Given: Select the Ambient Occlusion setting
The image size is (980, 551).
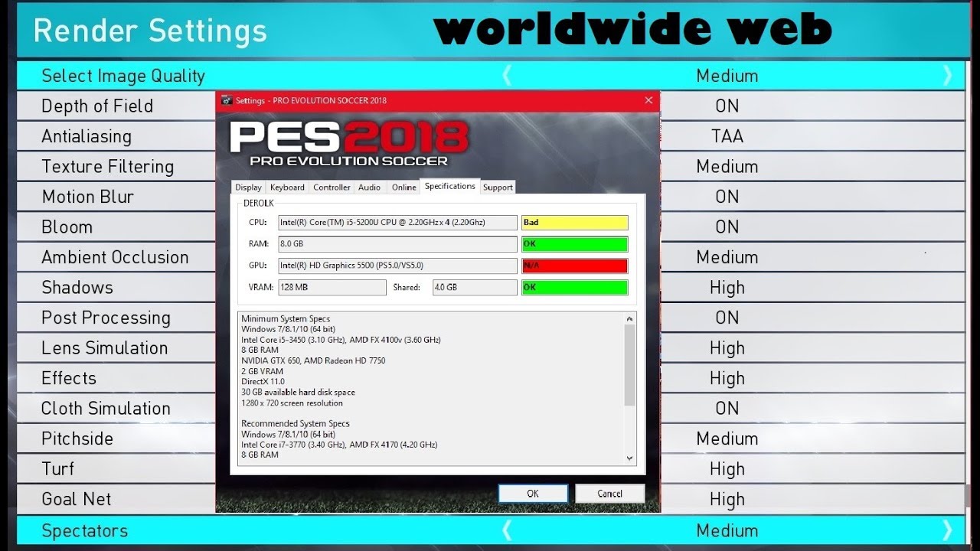Looking at the screenshot, I should [x=115, y=257].
